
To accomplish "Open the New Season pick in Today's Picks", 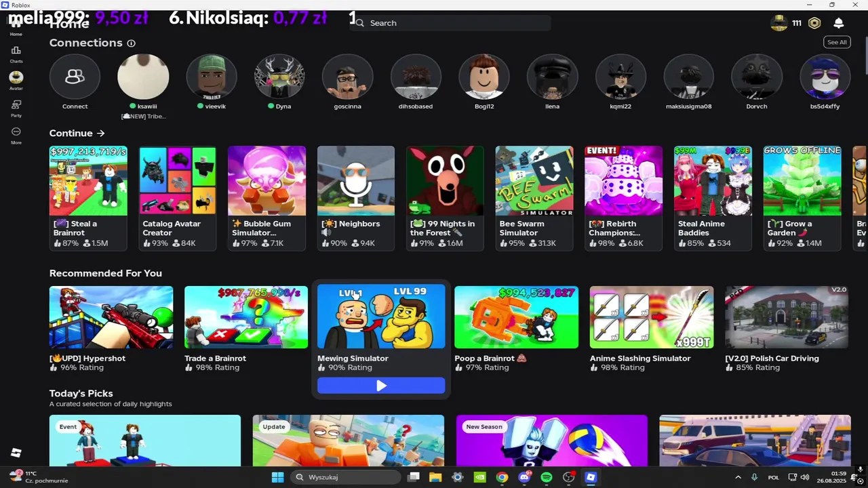I will (x=552, y=441).
